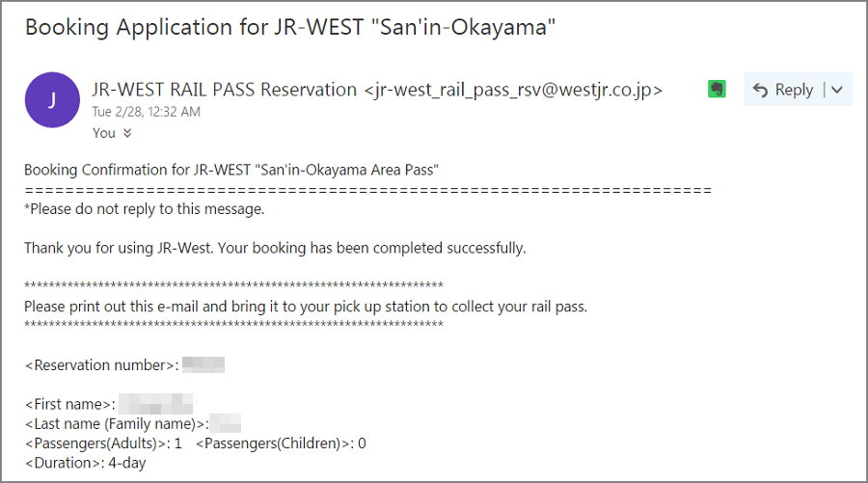Click the Tue 2/28, 12:32 AM timestamp
Image resolution: width=868 pixels, height=483 pixels.
tap(146, 112)
